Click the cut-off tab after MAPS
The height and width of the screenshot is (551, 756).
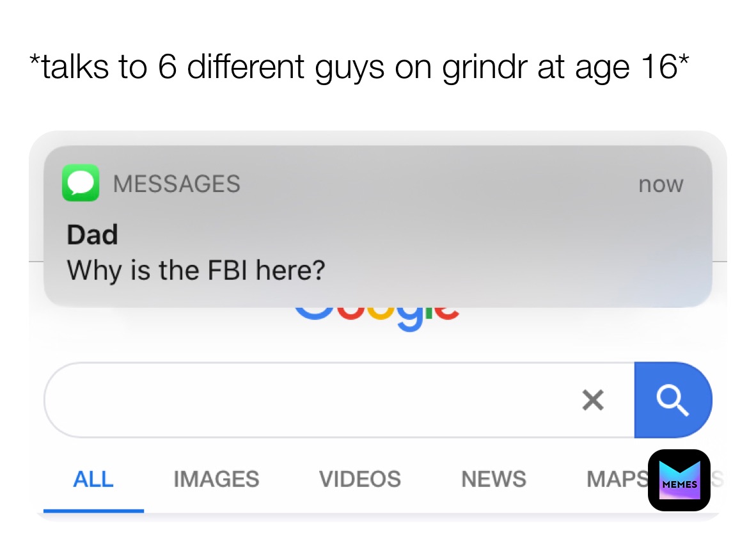pos(718,479)
